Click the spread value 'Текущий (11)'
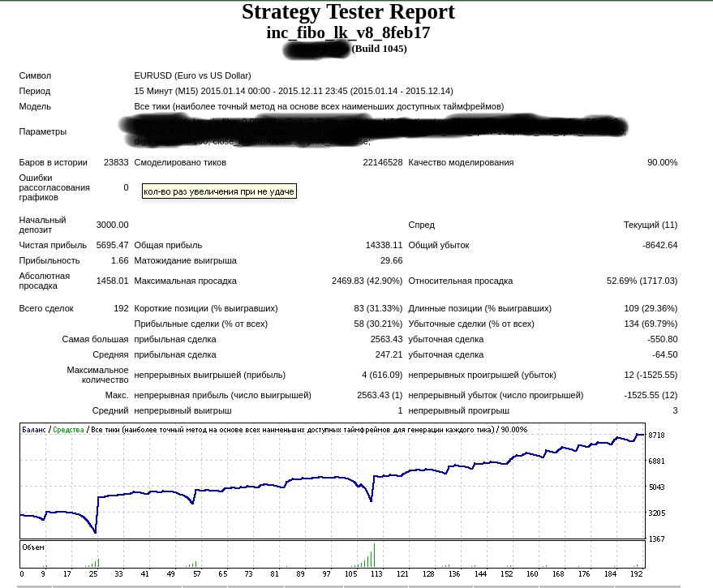Screen dimensions: 713x588 (651, 225)
